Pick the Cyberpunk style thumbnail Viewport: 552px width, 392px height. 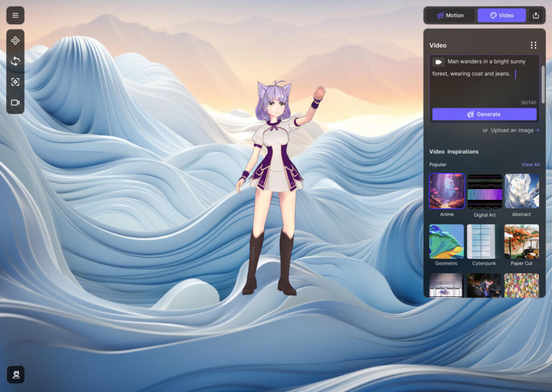(x=484, y=241)
